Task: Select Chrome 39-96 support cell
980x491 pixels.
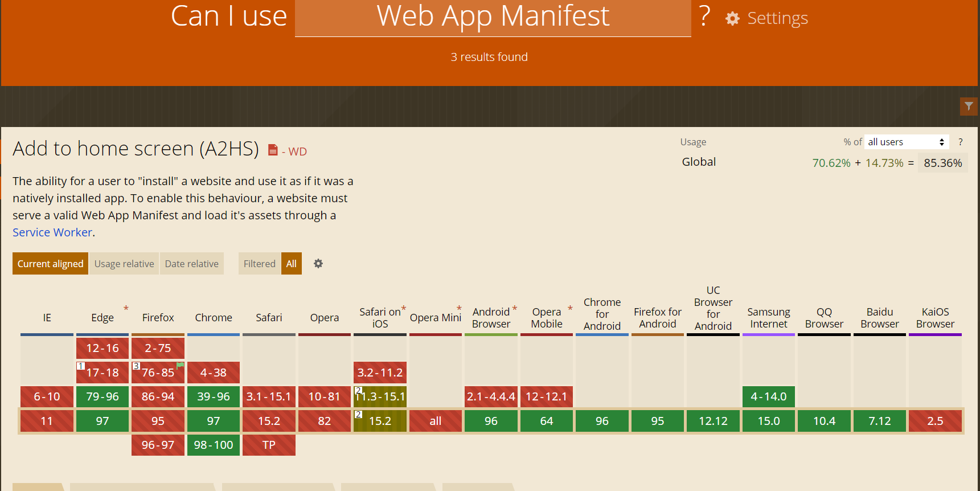Action: tap(214, 396)
